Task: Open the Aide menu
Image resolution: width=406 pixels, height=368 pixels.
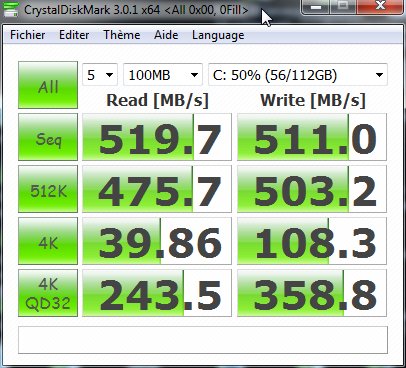Action: coord(166,35)
